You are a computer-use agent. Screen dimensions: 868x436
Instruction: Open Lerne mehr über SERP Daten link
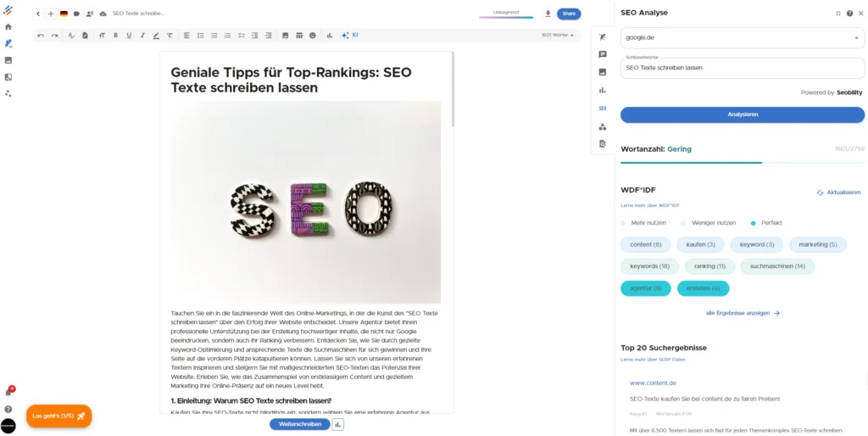click(653, 361)
